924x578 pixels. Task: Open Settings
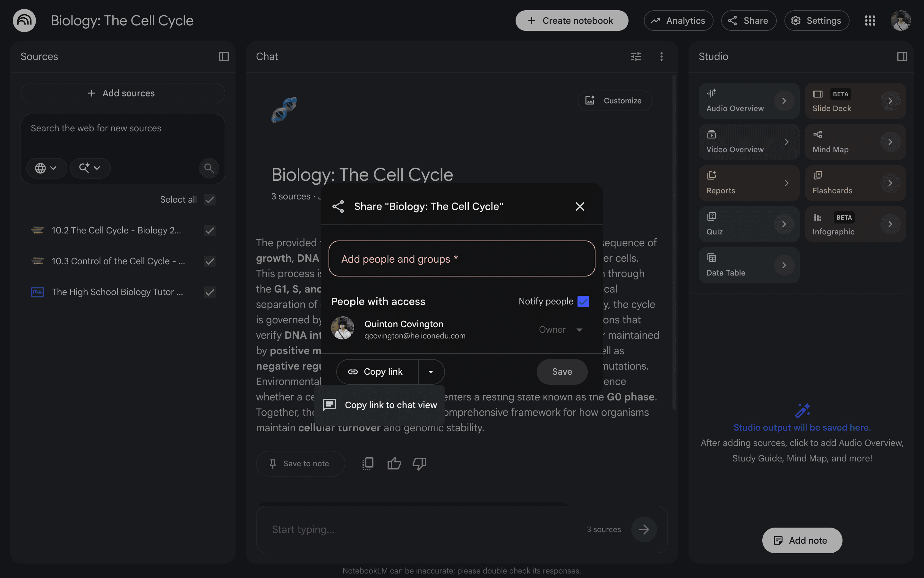click(x=816, y=21)
